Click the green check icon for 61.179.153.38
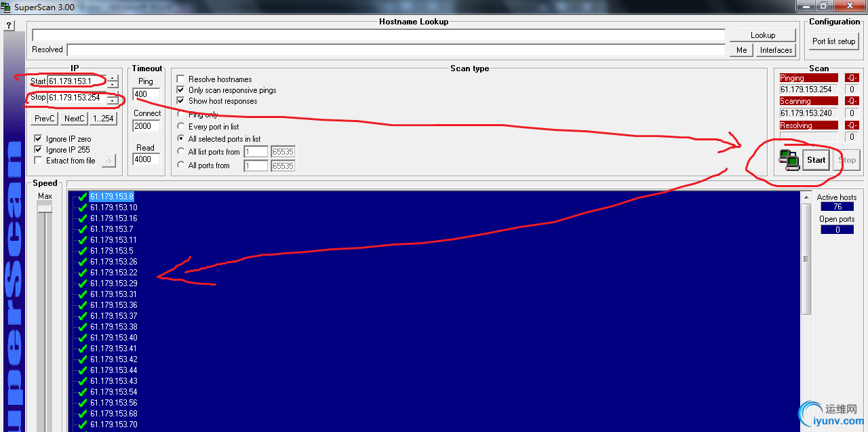Screen dimensions: 868x432 83,327
